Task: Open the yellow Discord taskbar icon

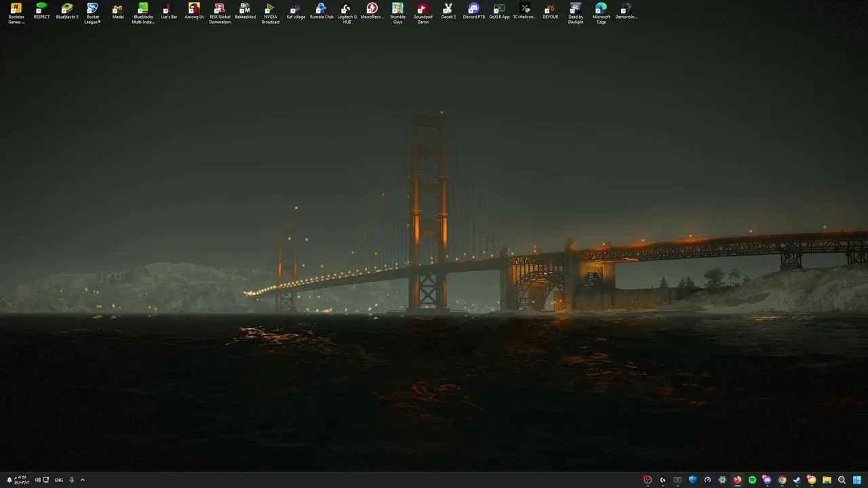Action: coord(812,480)
